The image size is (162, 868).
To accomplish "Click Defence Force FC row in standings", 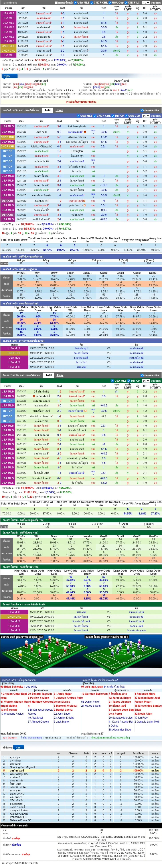I will (81, 820).
